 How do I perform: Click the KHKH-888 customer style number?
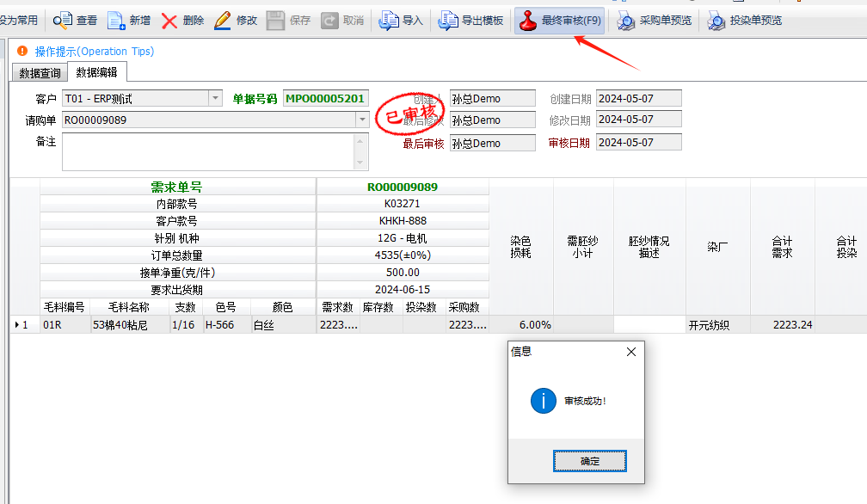[403, 220]
